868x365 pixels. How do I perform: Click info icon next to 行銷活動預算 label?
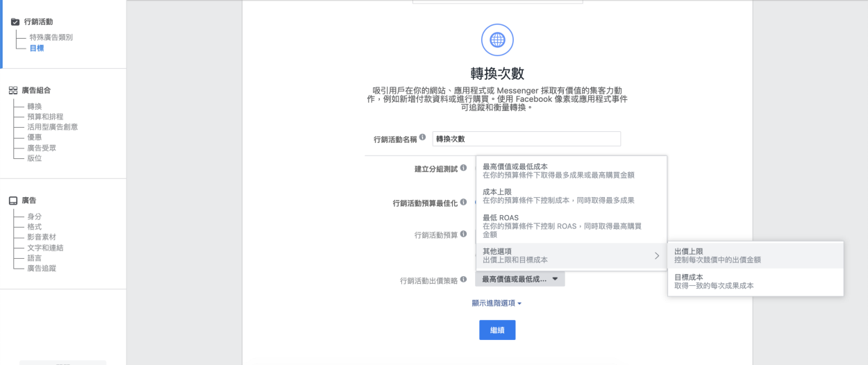click(463, 235)
